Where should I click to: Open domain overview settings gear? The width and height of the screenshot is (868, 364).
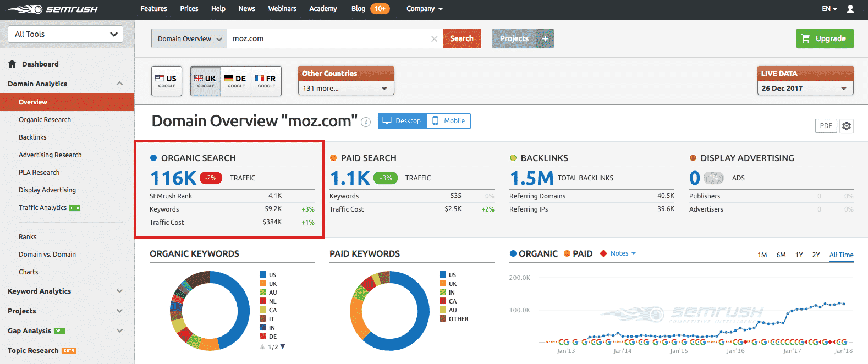(x=847, y=126)
